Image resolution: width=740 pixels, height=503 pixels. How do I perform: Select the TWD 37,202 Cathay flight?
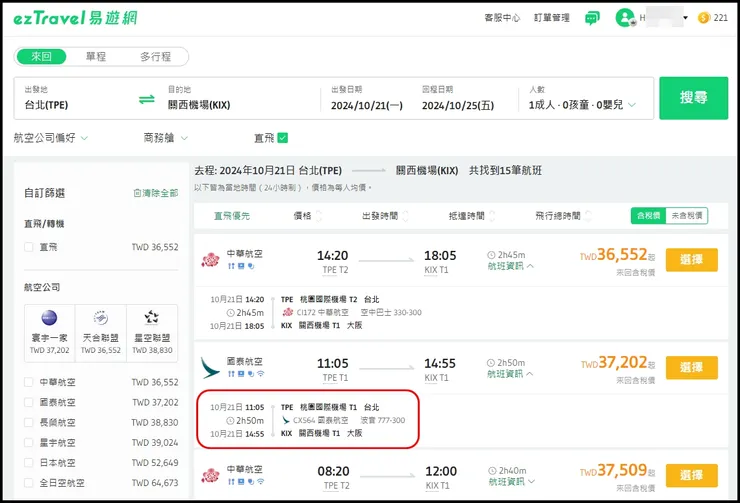click(x=691, y=368)
